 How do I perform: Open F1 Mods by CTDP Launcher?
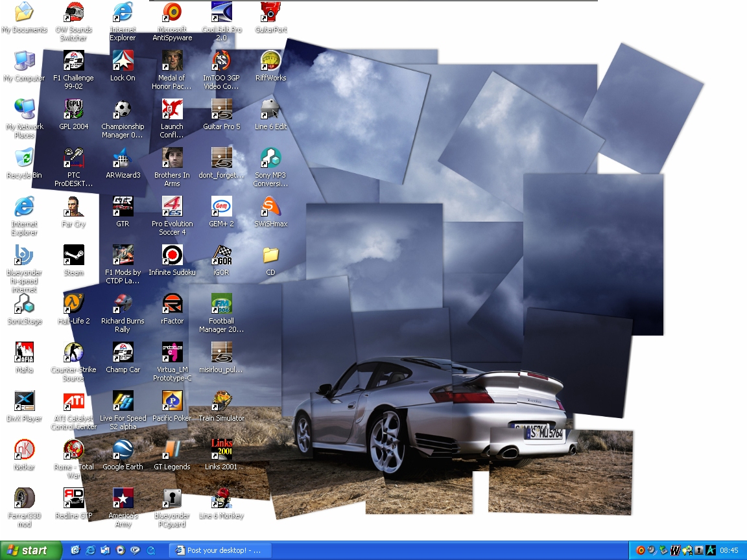(123, 255)
